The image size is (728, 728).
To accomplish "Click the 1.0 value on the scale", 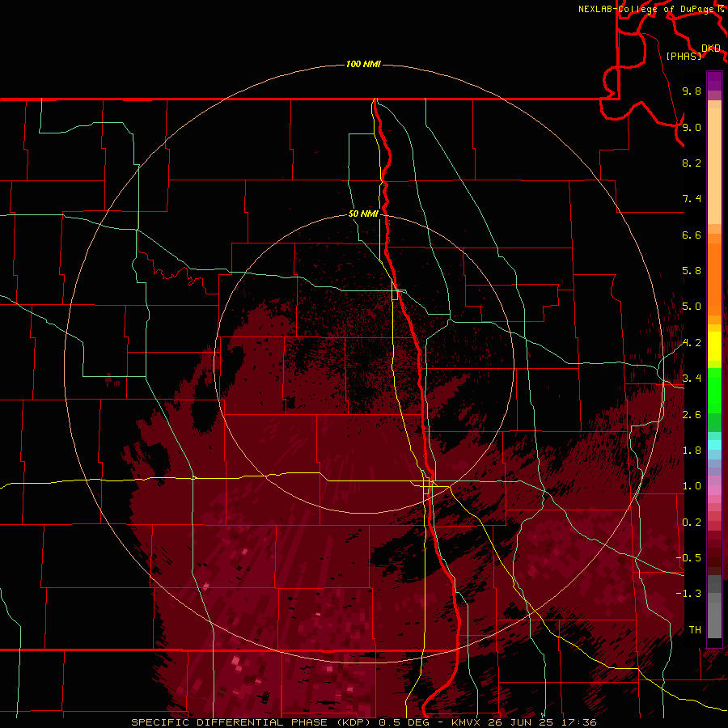I will coord(692,486).
